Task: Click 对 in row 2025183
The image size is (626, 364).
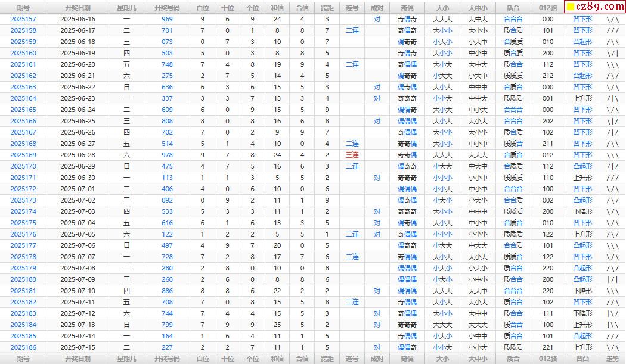Action: pos(377,313)
